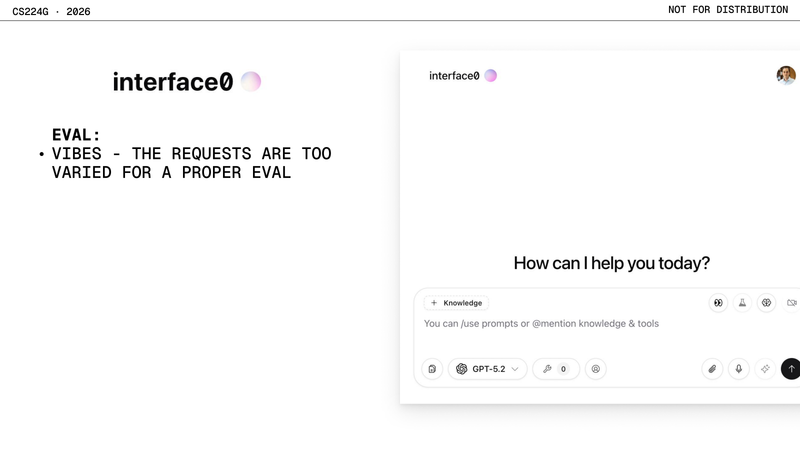
Task: Click the user profile avatar photo
Action: (x=786, y=75)
